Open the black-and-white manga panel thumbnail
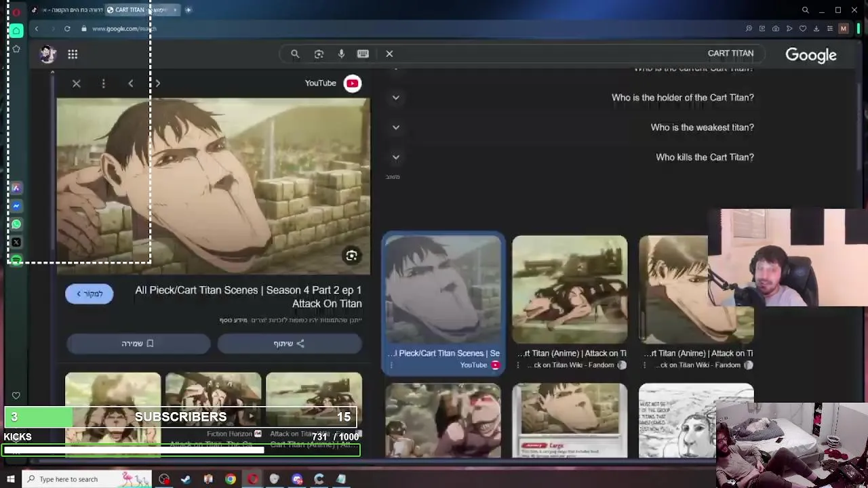This screenshot has height=488, width=868. [696, 420]
